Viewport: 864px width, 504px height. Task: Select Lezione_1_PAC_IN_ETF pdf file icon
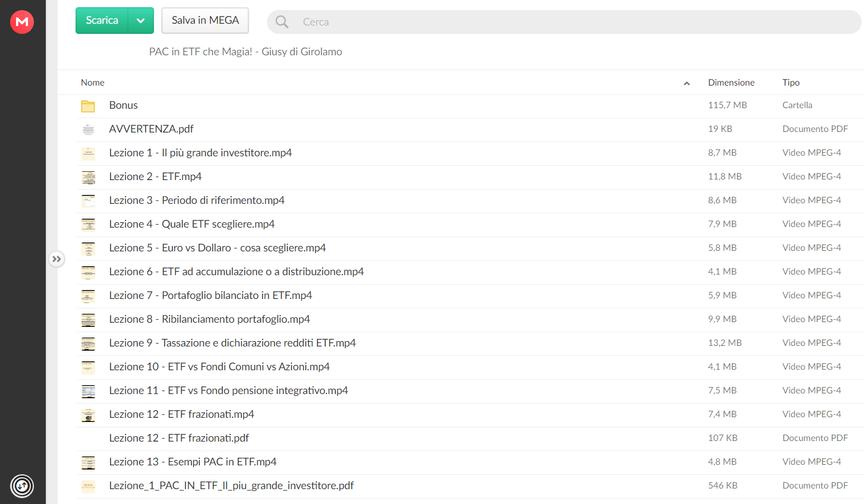[88, 486]
